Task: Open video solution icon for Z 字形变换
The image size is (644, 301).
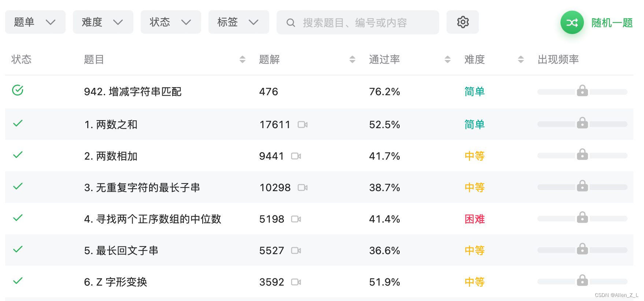Action: coord(296,282)
